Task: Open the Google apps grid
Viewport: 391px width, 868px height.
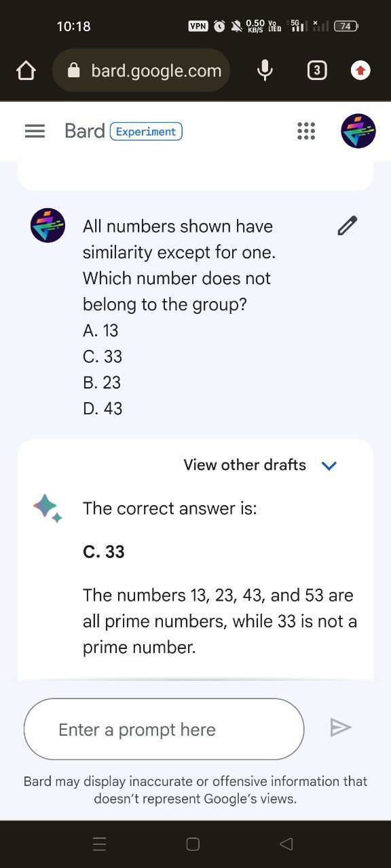Action: point(306,131)
